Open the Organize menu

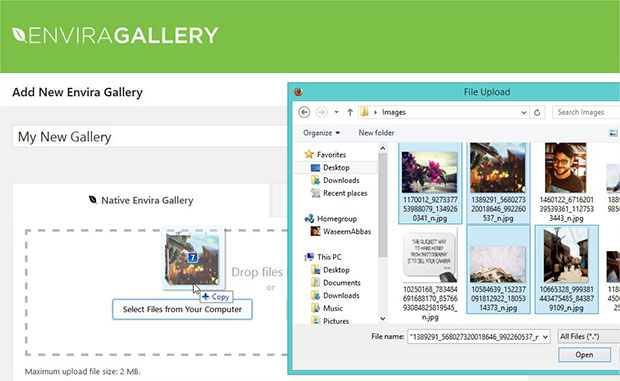coord(321,133)
